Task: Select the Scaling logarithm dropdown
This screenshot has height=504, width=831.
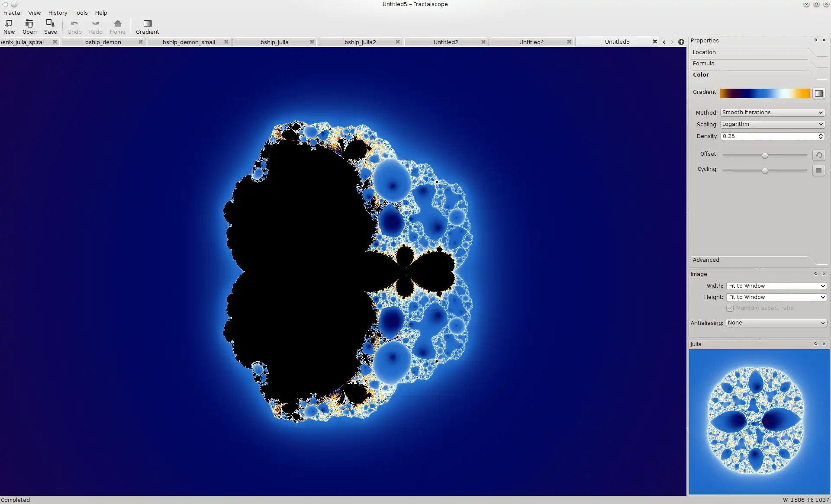Action: [x=772, y=123]
